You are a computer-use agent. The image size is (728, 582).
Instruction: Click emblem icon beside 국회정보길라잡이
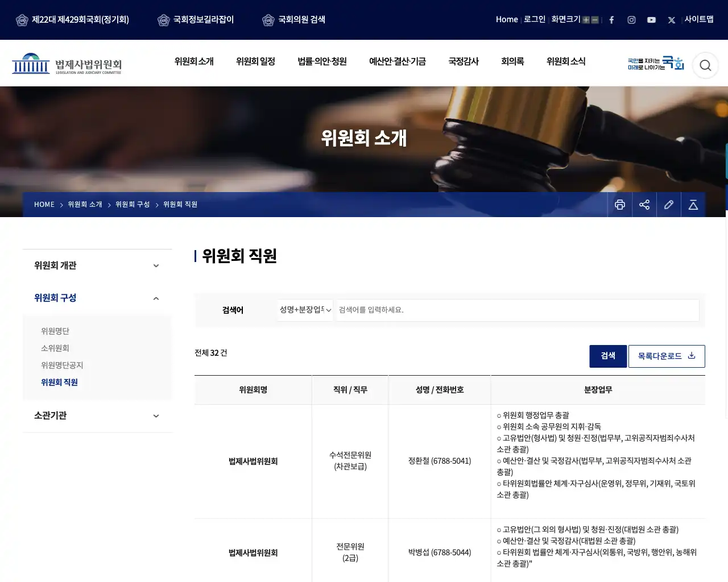(164, 20)
